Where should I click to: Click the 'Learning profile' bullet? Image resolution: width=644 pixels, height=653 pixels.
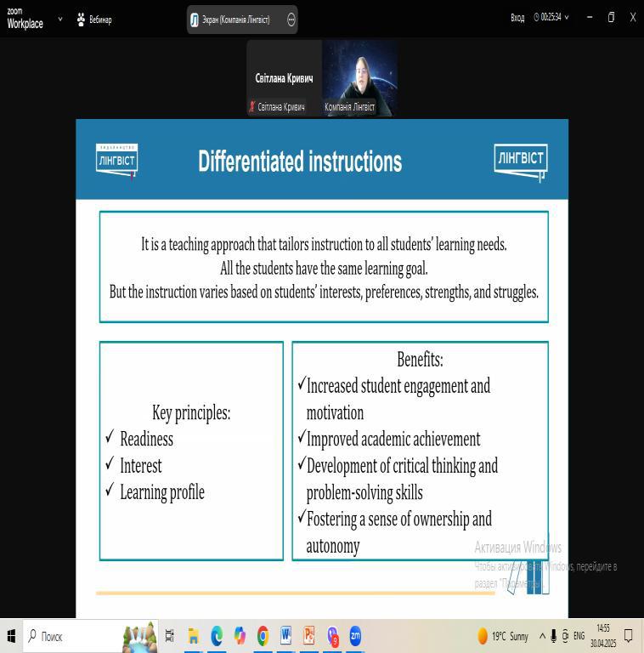click(162, 492)
